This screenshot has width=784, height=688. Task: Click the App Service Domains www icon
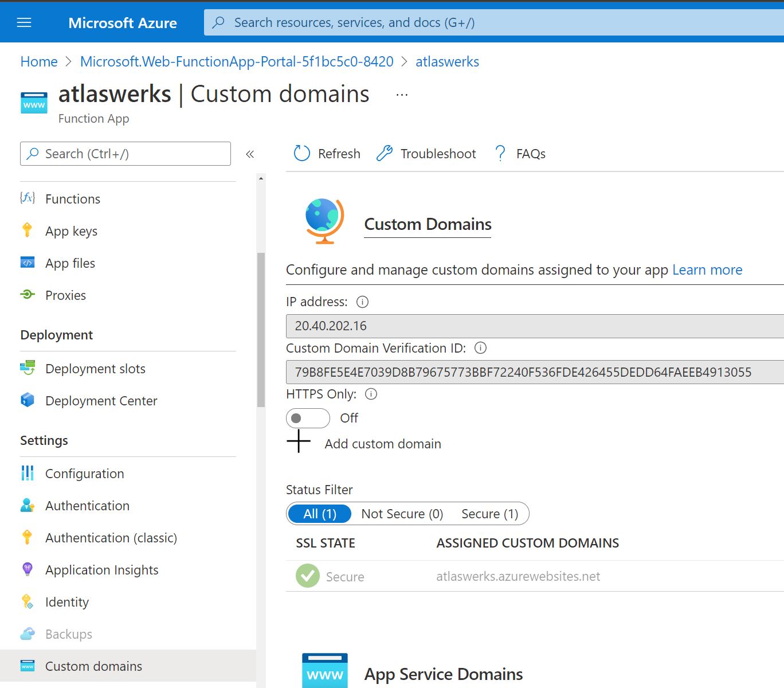click(x=325, y=671)
